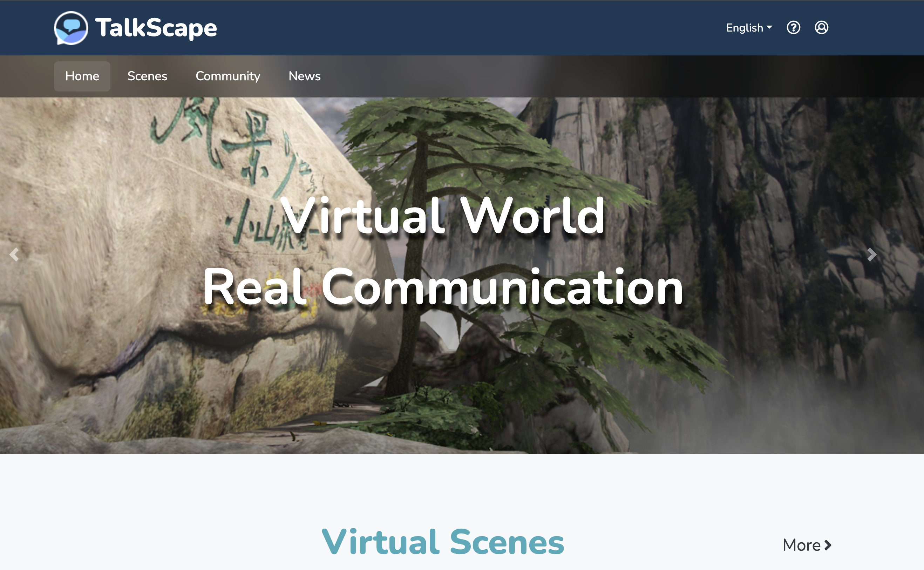Open the help question mark icon
This screenshot has height=570, width=924.
point(793,28)
